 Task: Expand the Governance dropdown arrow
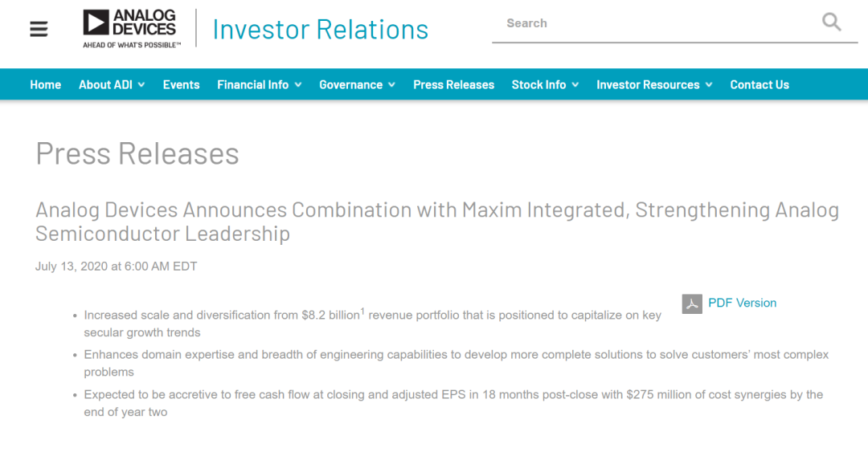point(392,85)
